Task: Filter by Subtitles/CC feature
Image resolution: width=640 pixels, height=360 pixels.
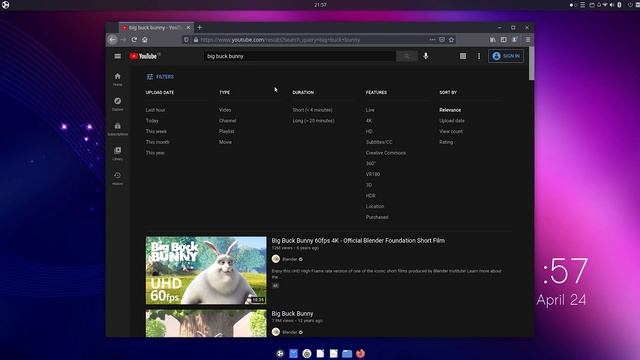Action: coord(379,142)
